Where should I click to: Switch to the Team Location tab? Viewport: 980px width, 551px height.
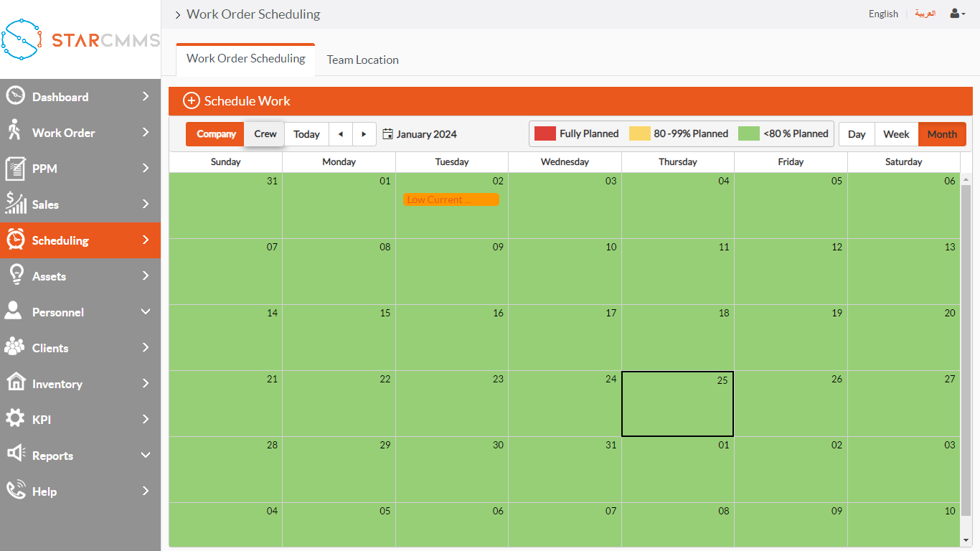[362, 60]
